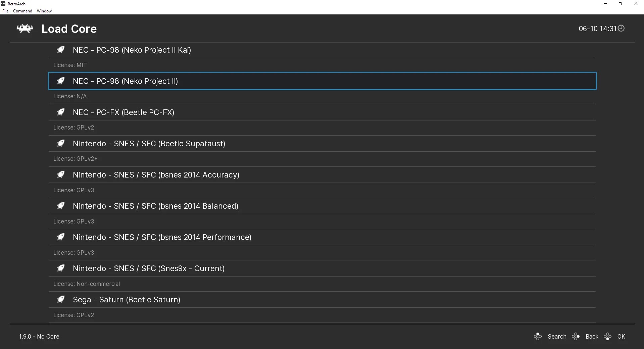This screenshot has height=349, width=644.
Task: Click rocket icon beside NEC PC-98 (Neko Project II)
Action: (x=61, y=81)
